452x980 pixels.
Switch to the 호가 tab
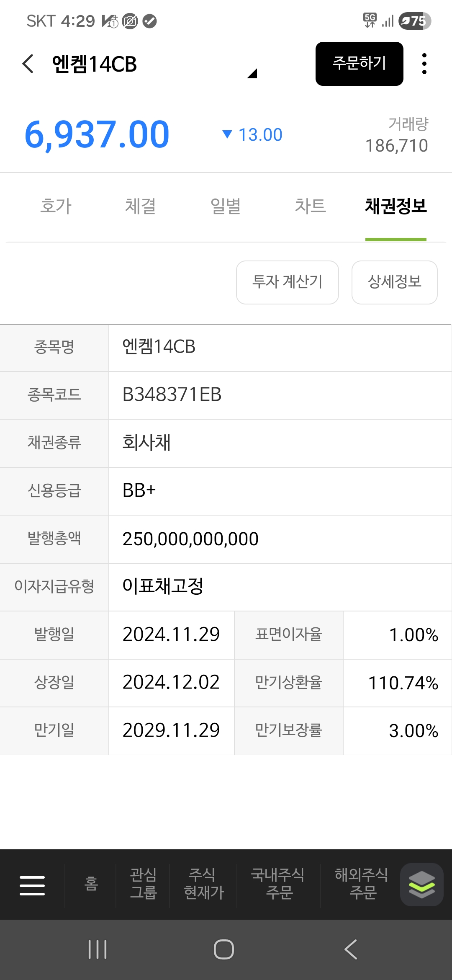click(56, 206)
